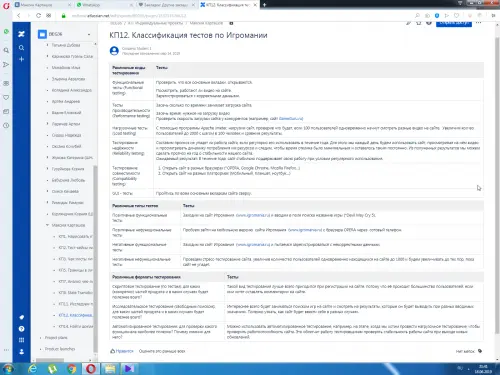Click the speed dial button beside reload
Image resolution: width=500 pixels, height=375 pixels.
tap(49, 15)
